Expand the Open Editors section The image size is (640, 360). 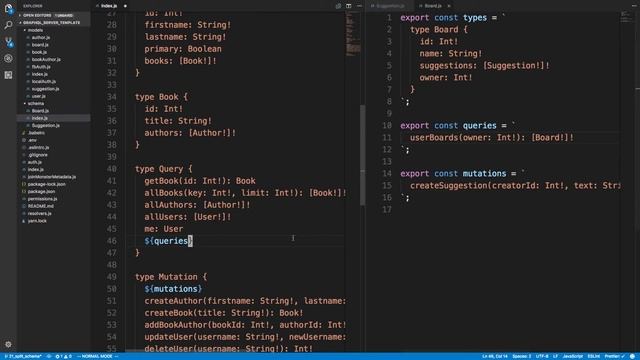(53, 15)
